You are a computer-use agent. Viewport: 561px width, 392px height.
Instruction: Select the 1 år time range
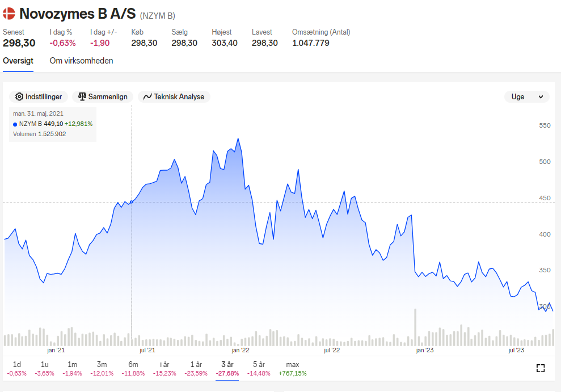[x=196, y=368]
